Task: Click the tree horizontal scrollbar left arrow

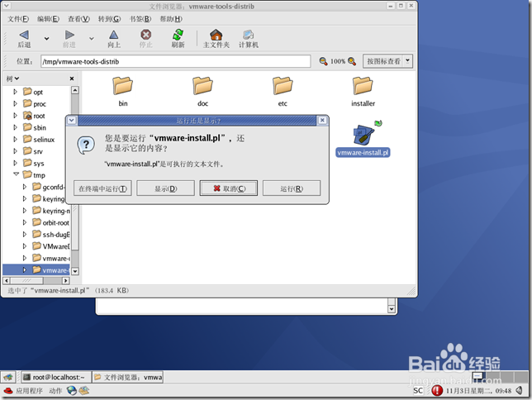Action: tap(7, 281)
